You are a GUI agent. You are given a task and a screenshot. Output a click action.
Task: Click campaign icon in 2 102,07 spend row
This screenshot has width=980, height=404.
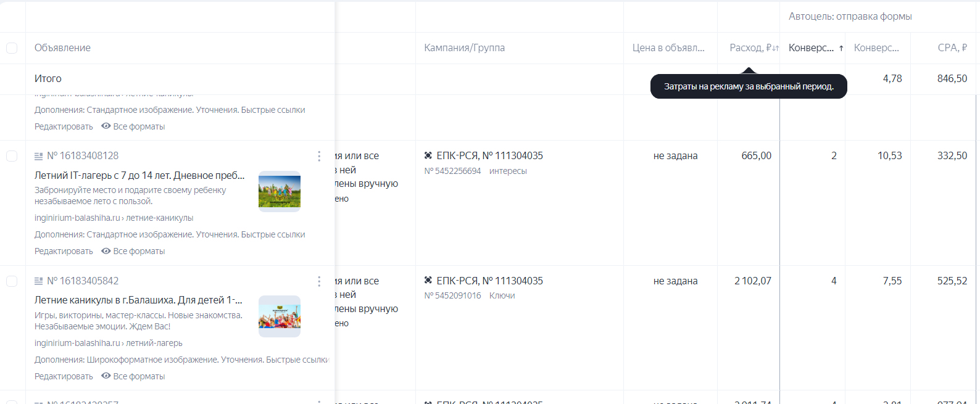[428, 281]
